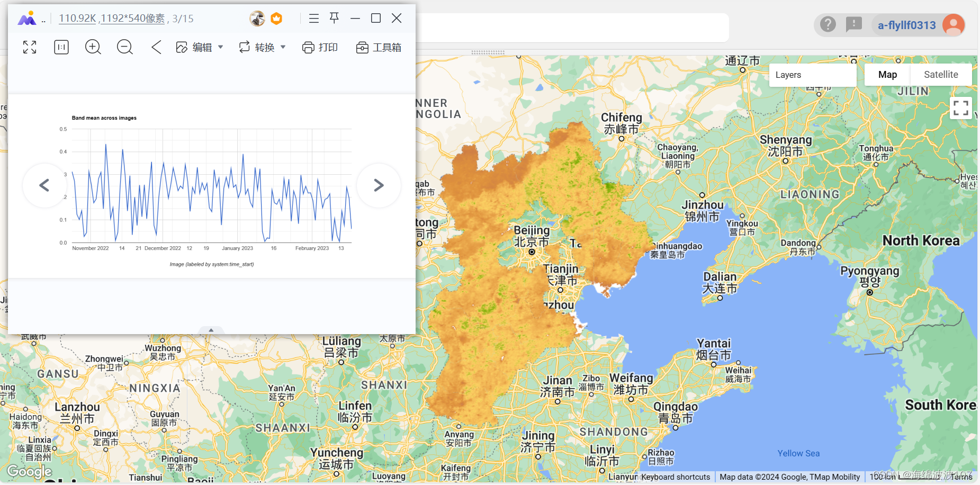Expand the 编辑 dropdown arrow
The image size is (980, 485).
point(221,47)
